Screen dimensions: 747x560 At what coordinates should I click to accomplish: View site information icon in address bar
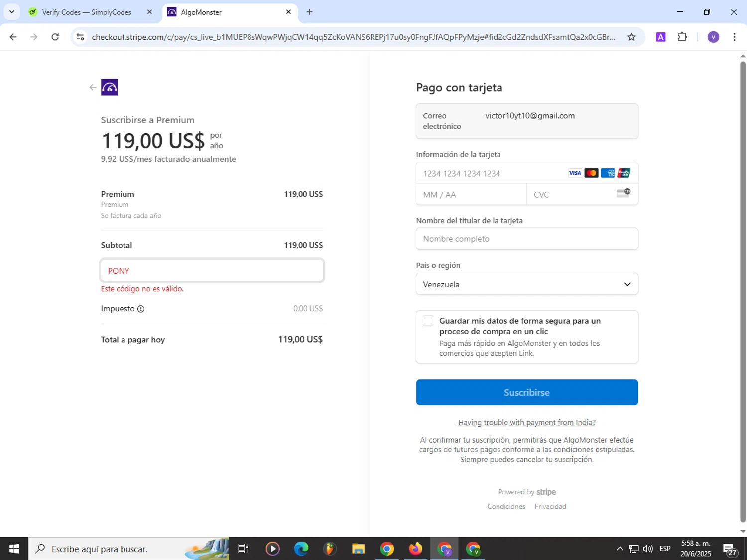pos(80,37)
